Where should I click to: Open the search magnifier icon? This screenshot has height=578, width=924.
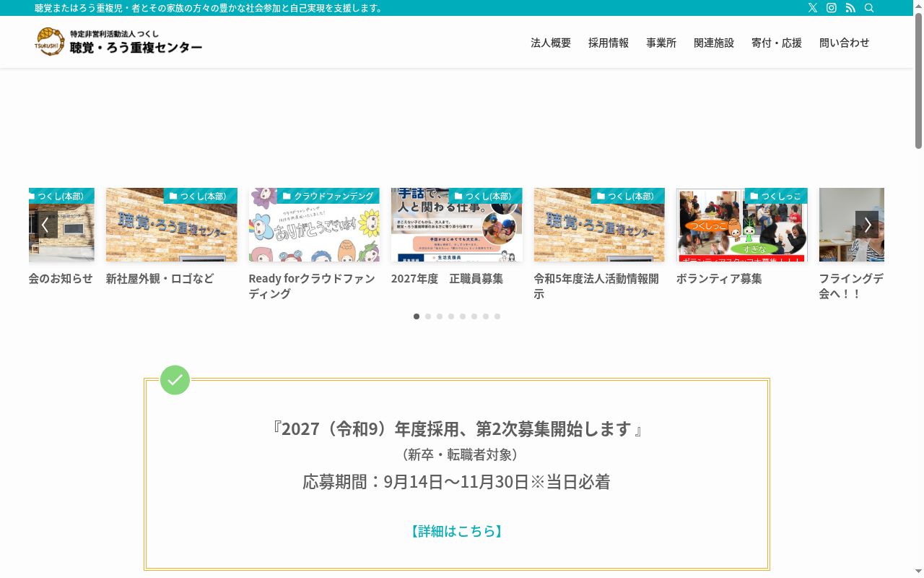point(869,8)
